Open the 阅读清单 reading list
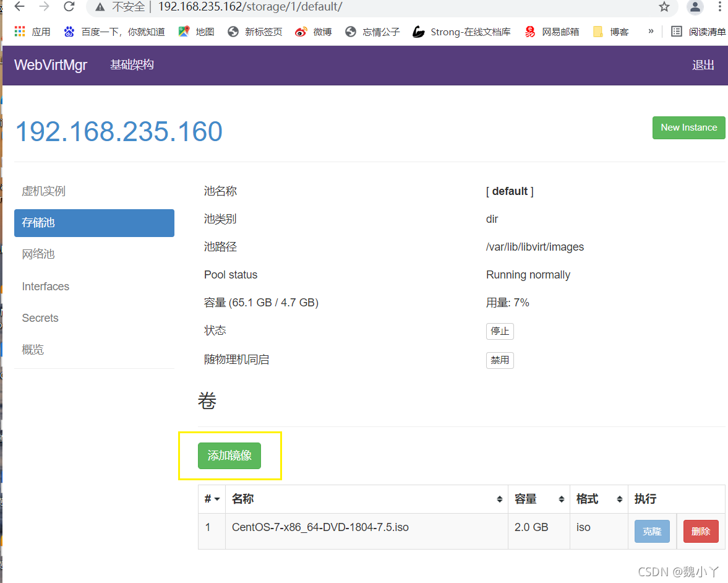 click(698, 32)
